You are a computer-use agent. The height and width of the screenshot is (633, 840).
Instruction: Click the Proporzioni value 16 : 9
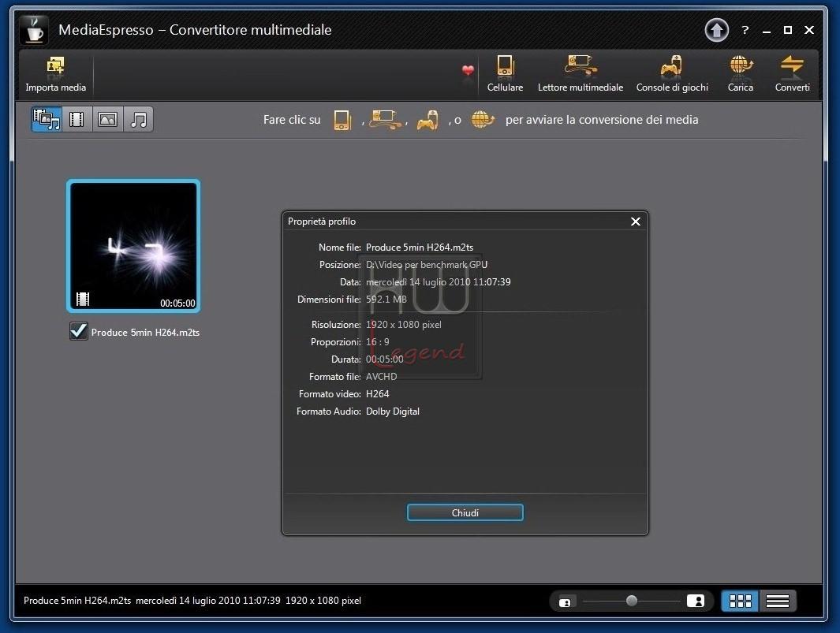tap(378, 341)
